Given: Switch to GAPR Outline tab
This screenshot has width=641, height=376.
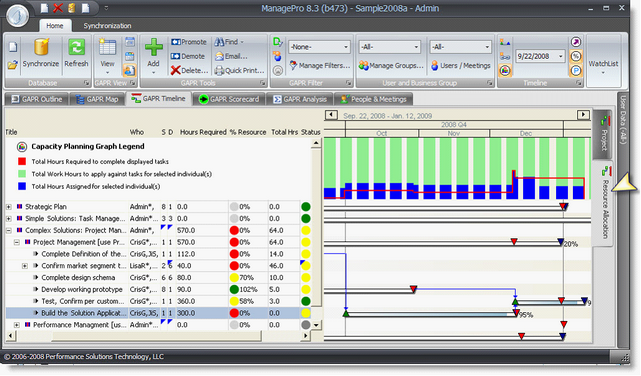Looking at the screenshot, I should coord(36,99).
